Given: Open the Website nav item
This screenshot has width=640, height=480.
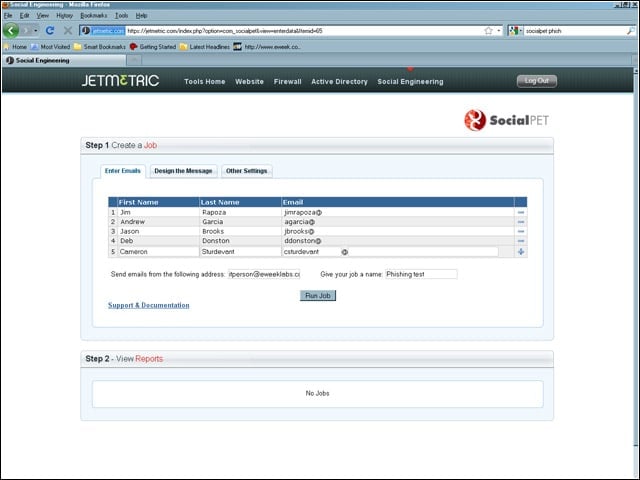Looking at the screenshot, I should [x=249, y=82].
